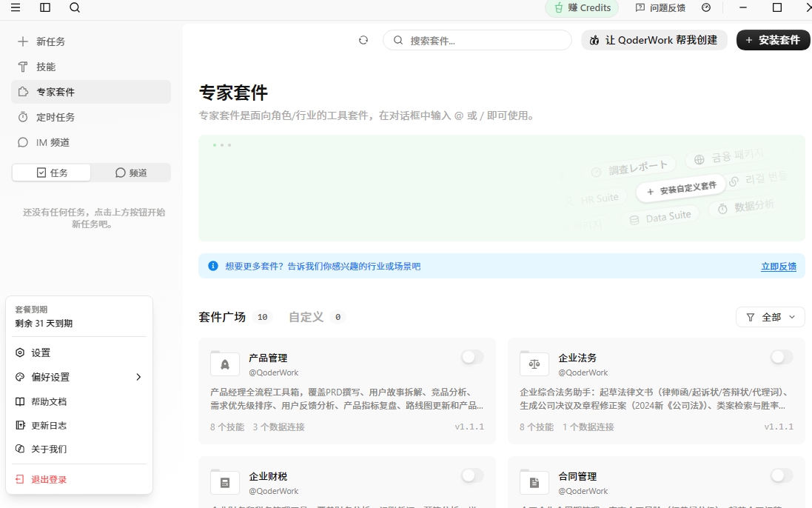Click the 企业法务 scales icon

534,364
